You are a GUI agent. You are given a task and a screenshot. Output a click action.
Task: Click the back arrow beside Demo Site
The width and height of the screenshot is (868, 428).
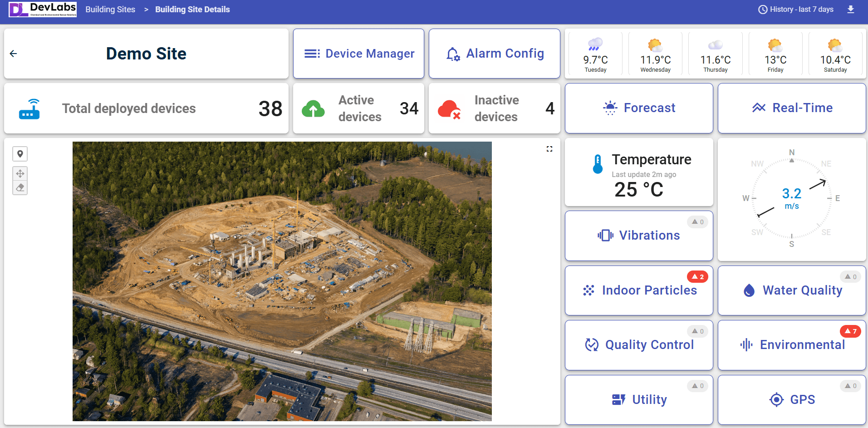13,54
